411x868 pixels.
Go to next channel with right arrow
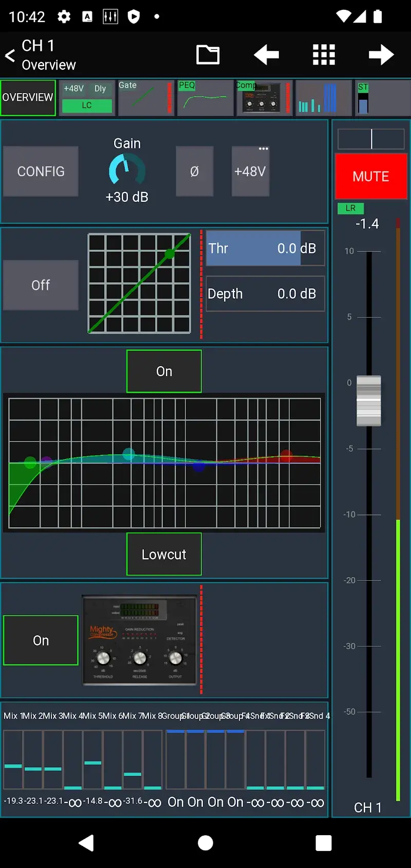click(x=381, y=54)
